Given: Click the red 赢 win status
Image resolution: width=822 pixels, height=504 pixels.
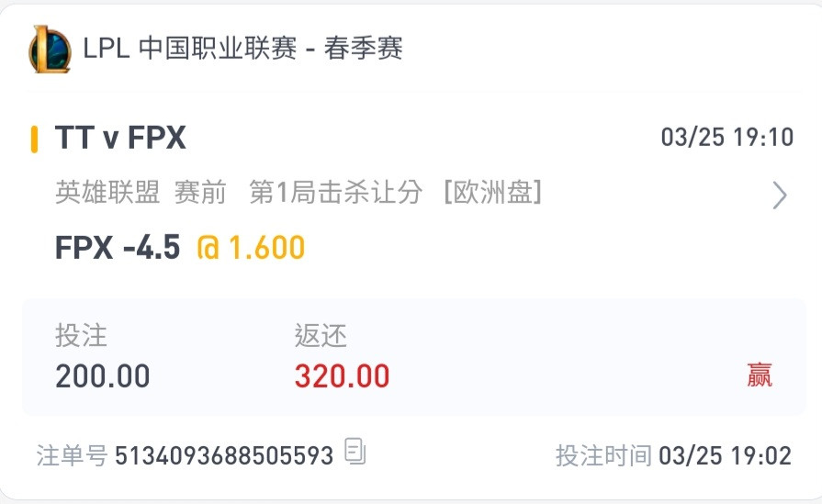Looking at the screenshot, I should (760, 375).
